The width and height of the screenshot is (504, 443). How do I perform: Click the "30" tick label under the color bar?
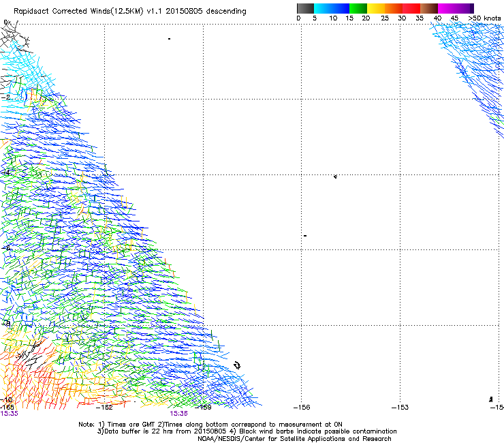tap(402, 18)
